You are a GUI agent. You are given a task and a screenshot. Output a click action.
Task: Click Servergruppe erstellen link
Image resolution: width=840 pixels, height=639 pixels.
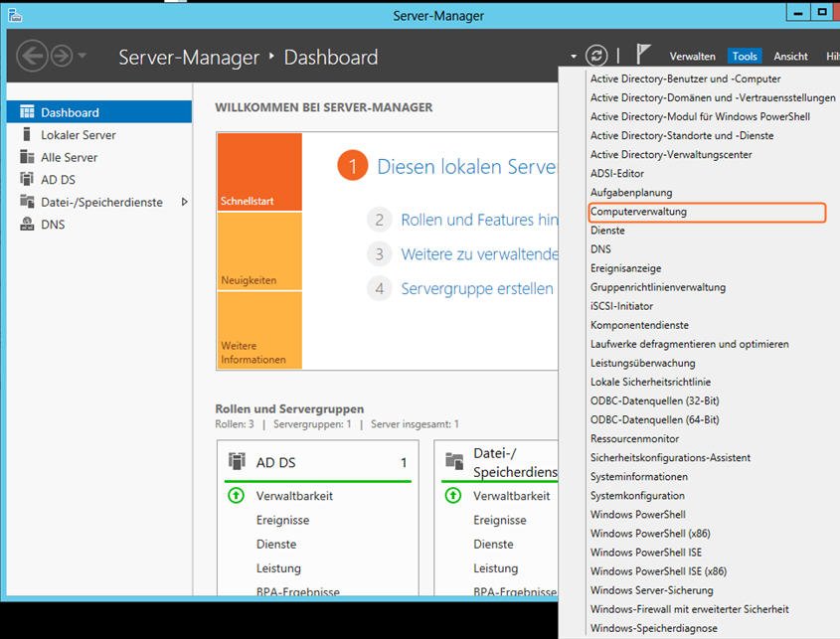click(x=477, y=289)
